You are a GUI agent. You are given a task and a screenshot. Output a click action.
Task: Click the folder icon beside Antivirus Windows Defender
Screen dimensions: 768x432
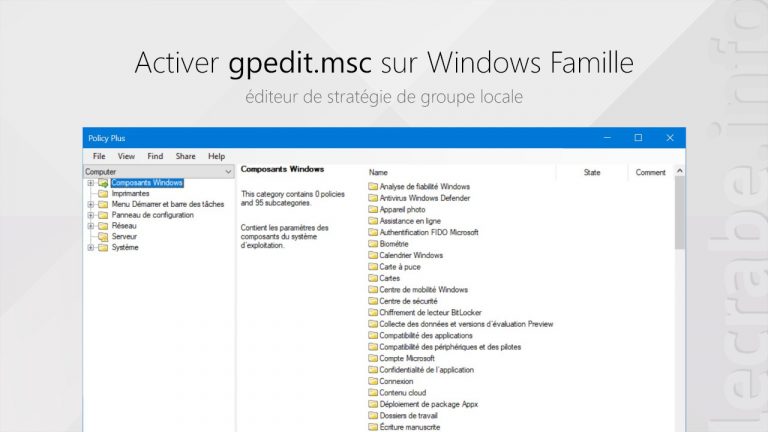(373, 198)
